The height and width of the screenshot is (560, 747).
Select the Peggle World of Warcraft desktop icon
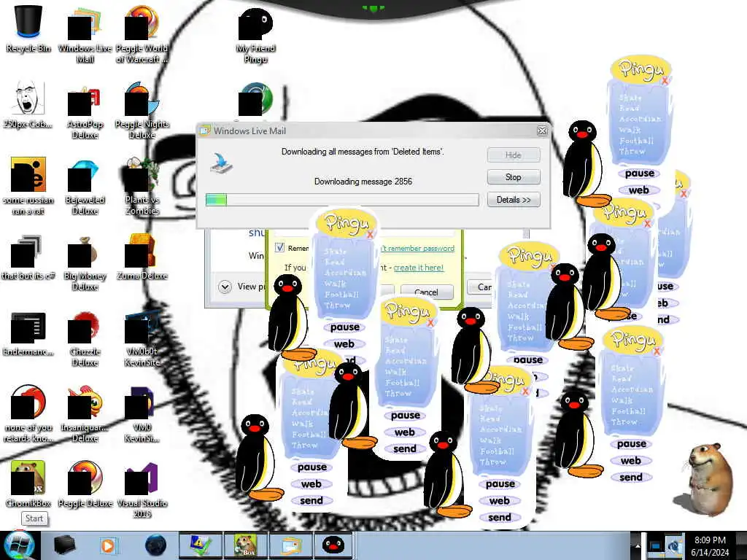pos(142,34)
